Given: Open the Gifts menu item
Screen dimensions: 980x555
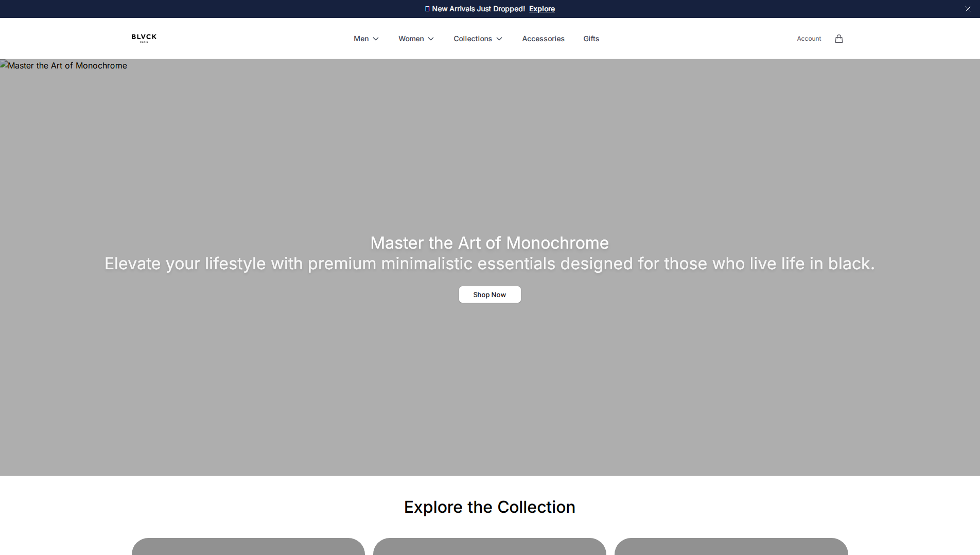Looking at the screenshot, I should coord(591,39).
